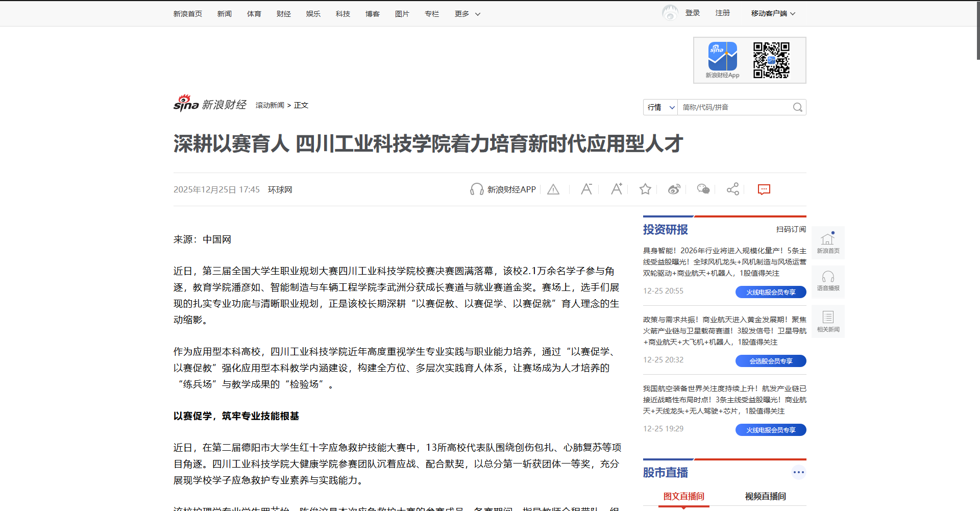
Task: Click the generic share icon
Action: (733, 189)
